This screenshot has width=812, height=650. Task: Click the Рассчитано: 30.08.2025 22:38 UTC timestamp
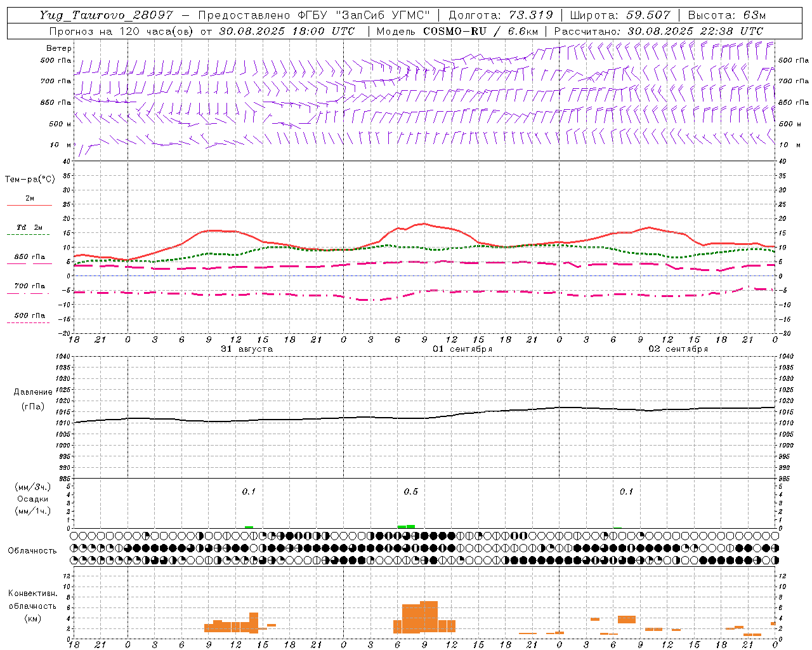click(658, 31)
